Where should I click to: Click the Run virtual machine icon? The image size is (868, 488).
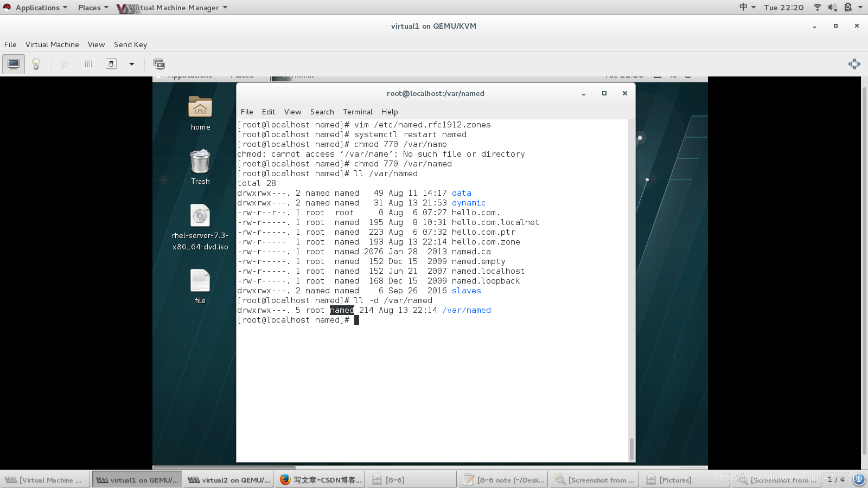pos(65,63)
